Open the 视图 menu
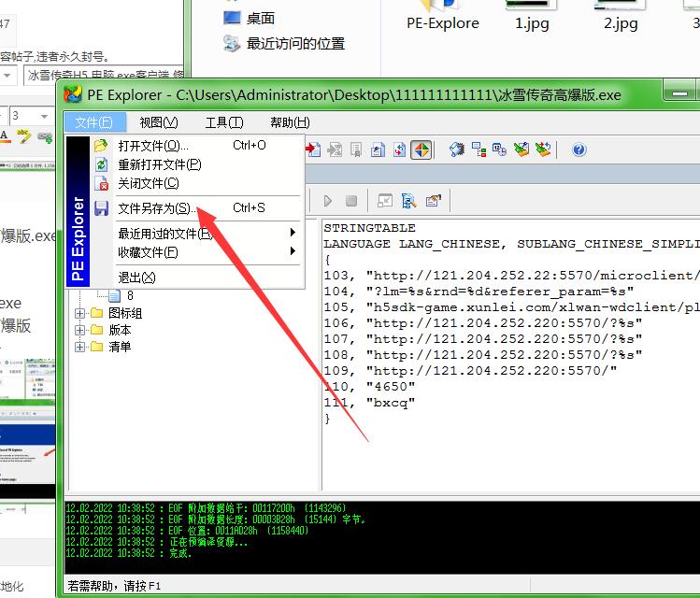The height and width of the screenshot is (598, 700). 158,122
